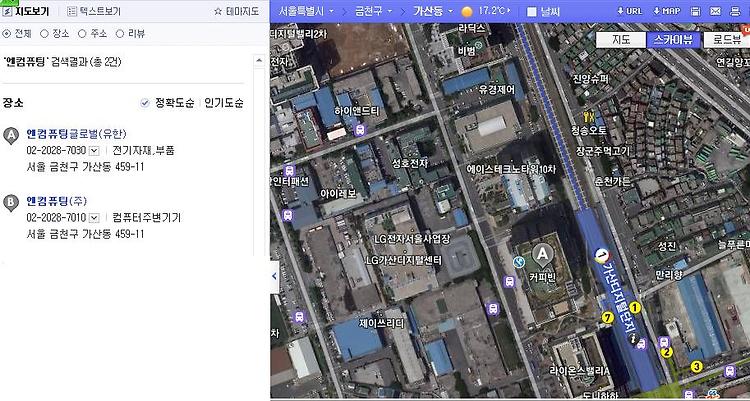The height and width of the screenshot is (401, 750).
Task: Click bus stop icon right of exit 3
Action: (730, 371)
